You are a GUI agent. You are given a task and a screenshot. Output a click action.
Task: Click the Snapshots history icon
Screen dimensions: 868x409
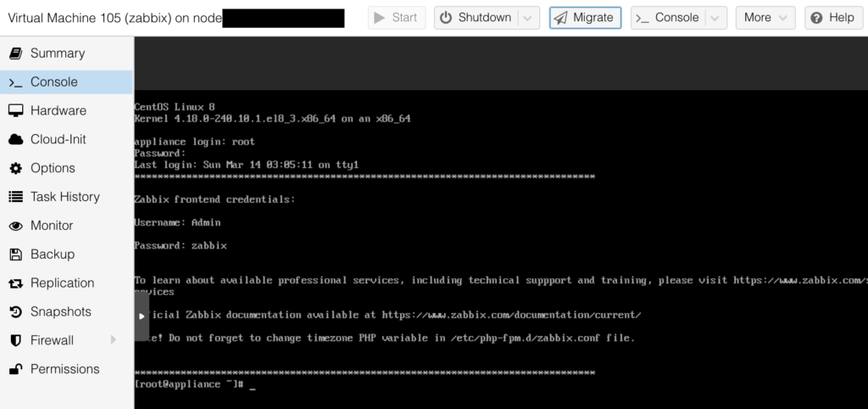[x=15, y=312]
